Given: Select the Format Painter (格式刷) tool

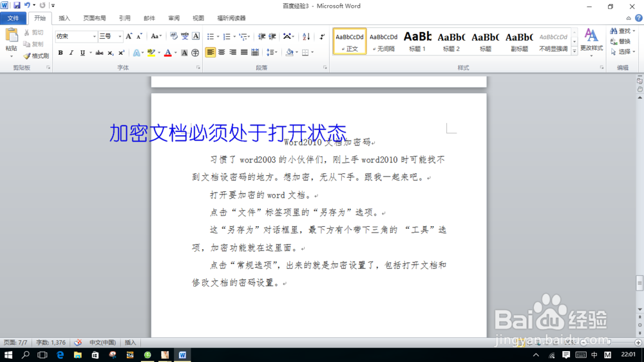Looking at the screenshot, I should [x=36, y=55].
